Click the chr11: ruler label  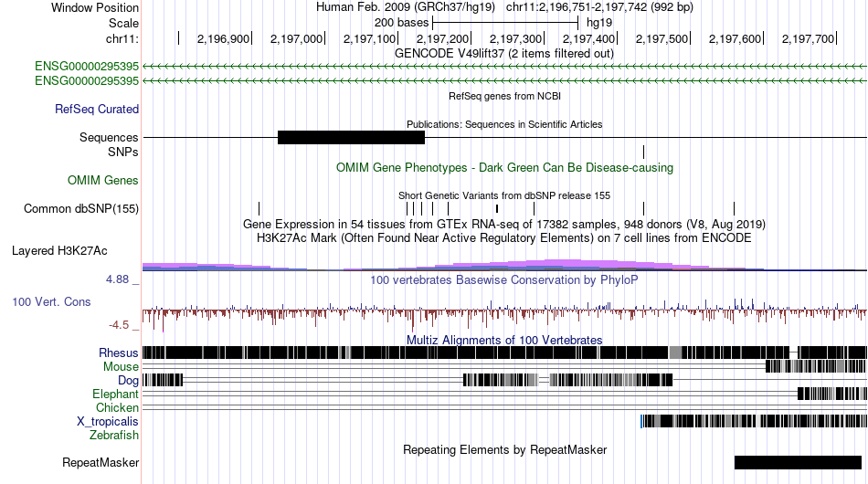coord(122,38)
